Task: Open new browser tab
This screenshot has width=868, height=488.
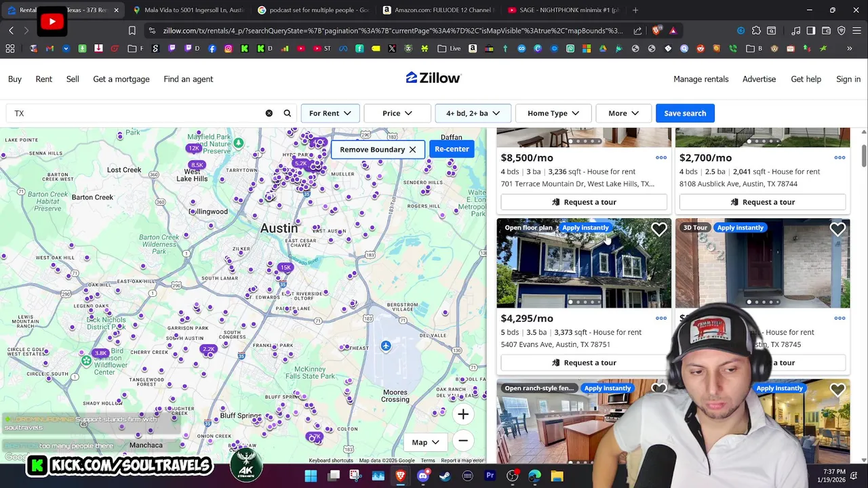Action: [635, 10]
